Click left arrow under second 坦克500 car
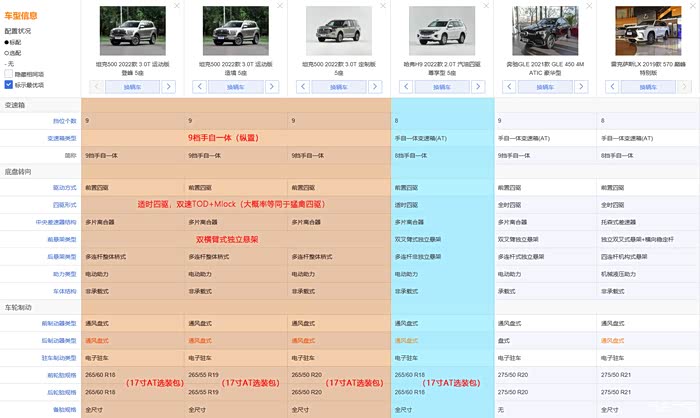The image size is (700, 418). click(x=200, y=87)
